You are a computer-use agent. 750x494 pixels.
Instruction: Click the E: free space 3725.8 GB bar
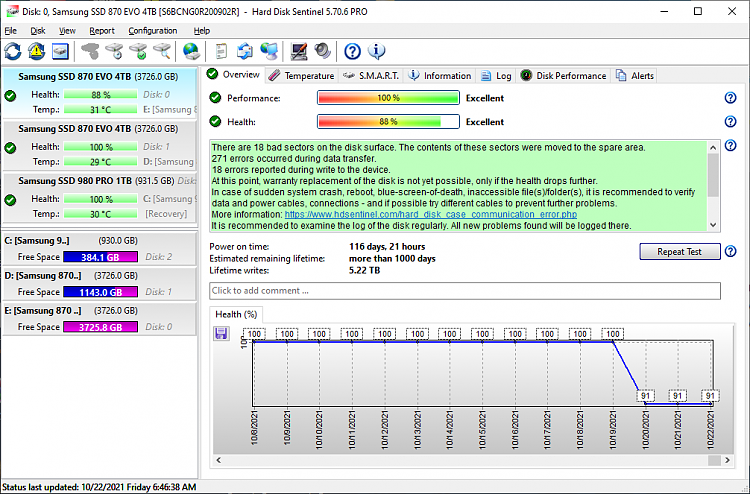pos(100,327)
